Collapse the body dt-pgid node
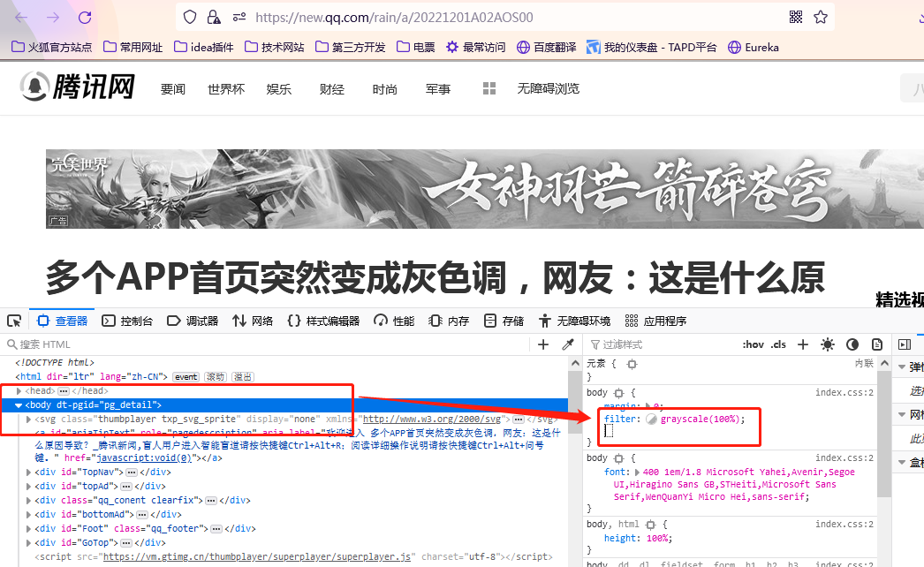924x567 pixels. (19, 404)
